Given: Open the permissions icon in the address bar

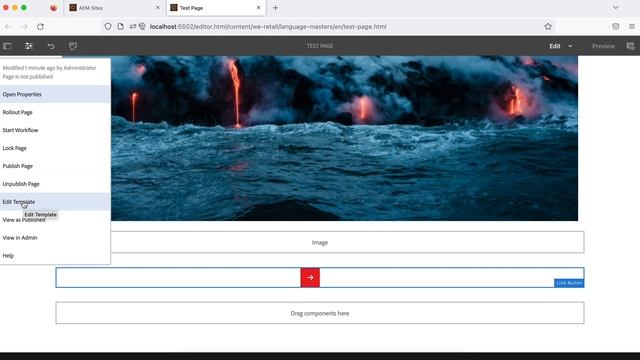Looking at the screenshot, I should [x=133, y=27].
